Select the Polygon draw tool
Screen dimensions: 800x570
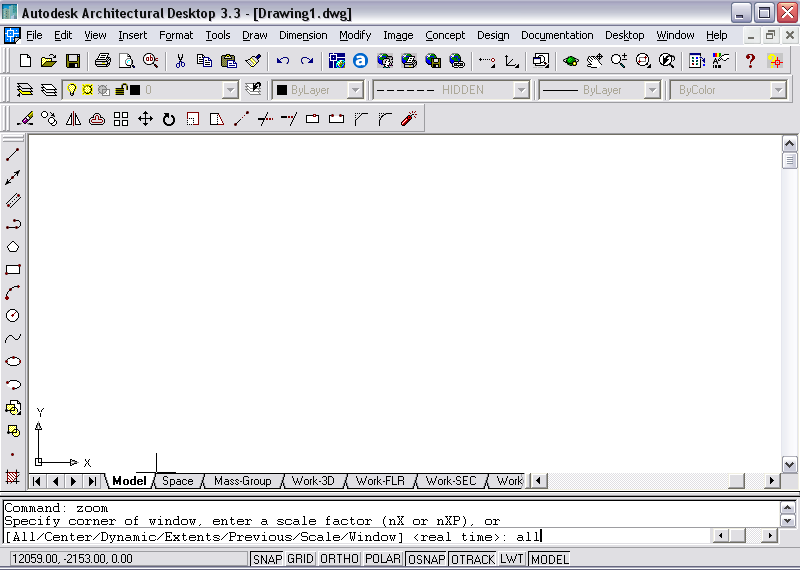pyautogui.click(x=13, y=247)
